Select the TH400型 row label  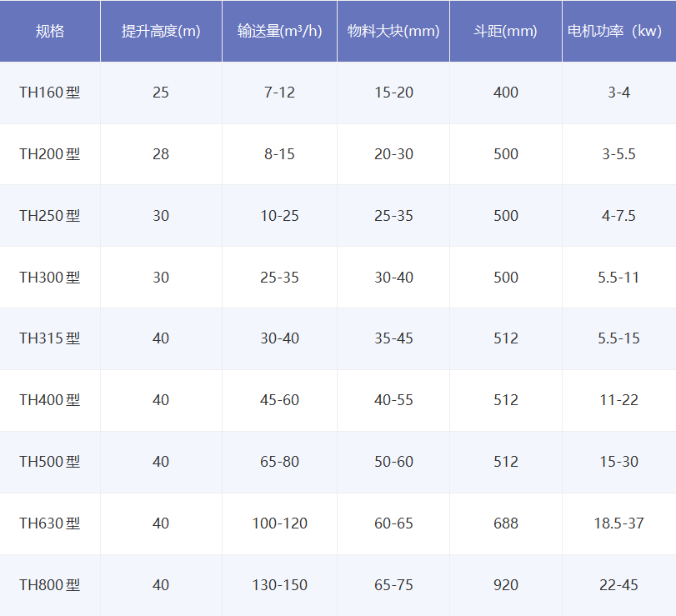[50, 401]
